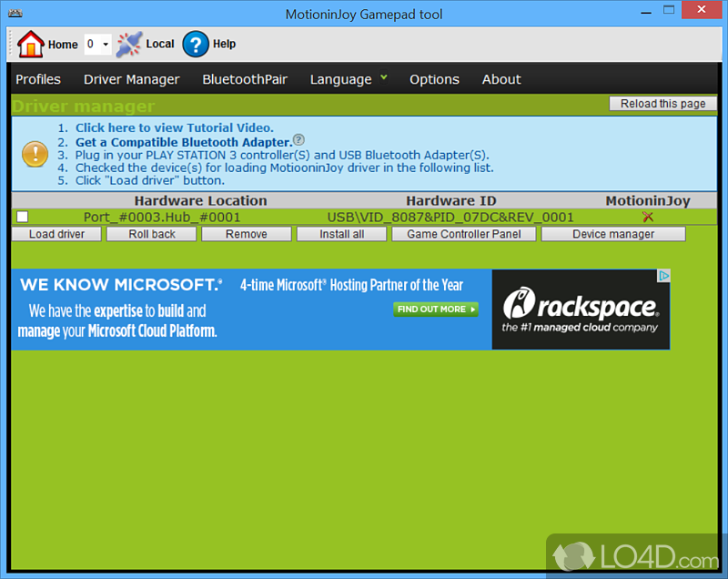728x579 pixels.
Task: Click the AdChoices icon on the banner
Action: click(x=664, y=276)
